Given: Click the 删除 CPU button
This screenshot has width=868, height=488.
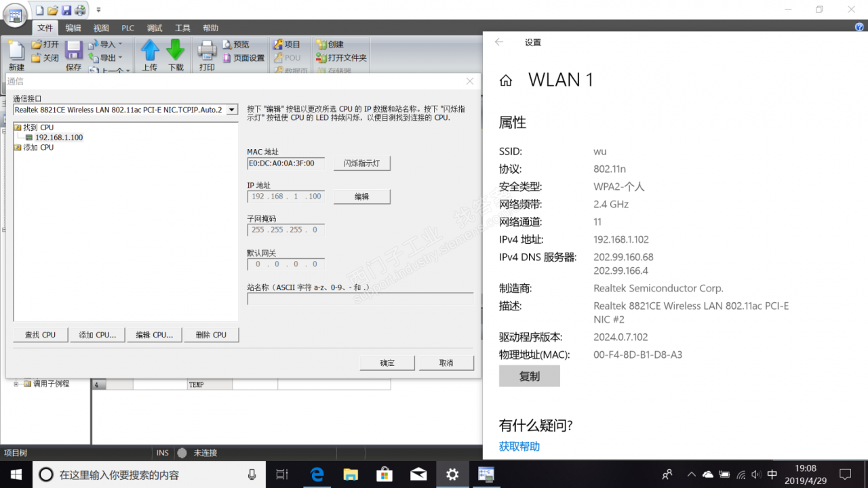Looking at the screenshot, I should [x=211, y=335].
